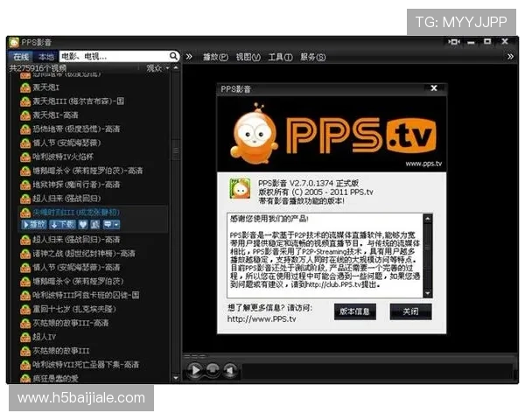525x420 pixels.
Task: Stop playback with the round stop button
Action: click(x=213, y=370)
